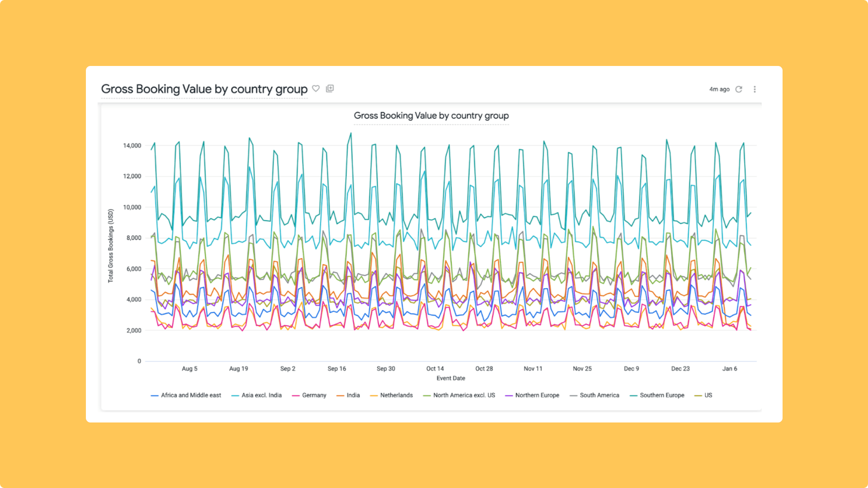Click the dashboard title Gross Booking Value

coord(204,89)
